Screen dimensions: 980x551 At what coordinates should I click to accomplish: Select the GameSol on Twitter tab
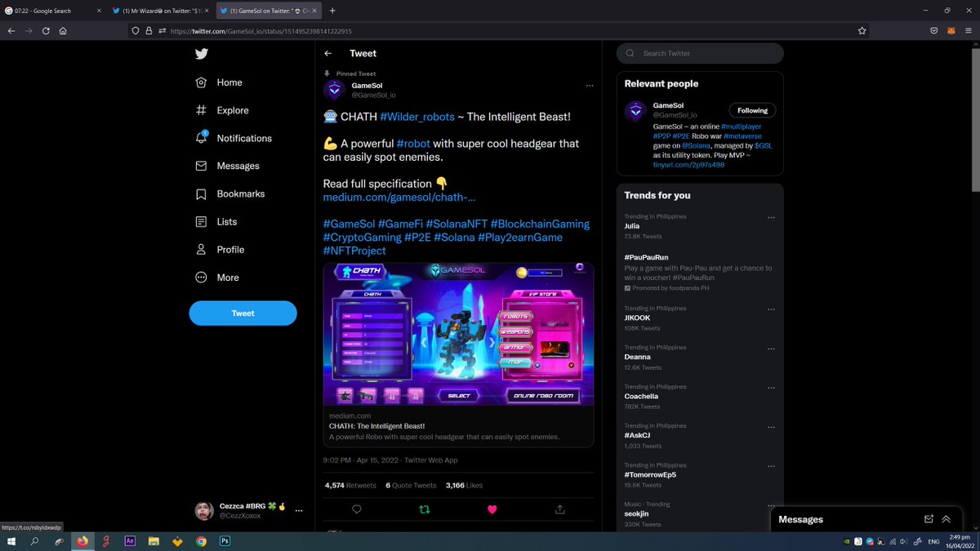(x=269, y=11)
